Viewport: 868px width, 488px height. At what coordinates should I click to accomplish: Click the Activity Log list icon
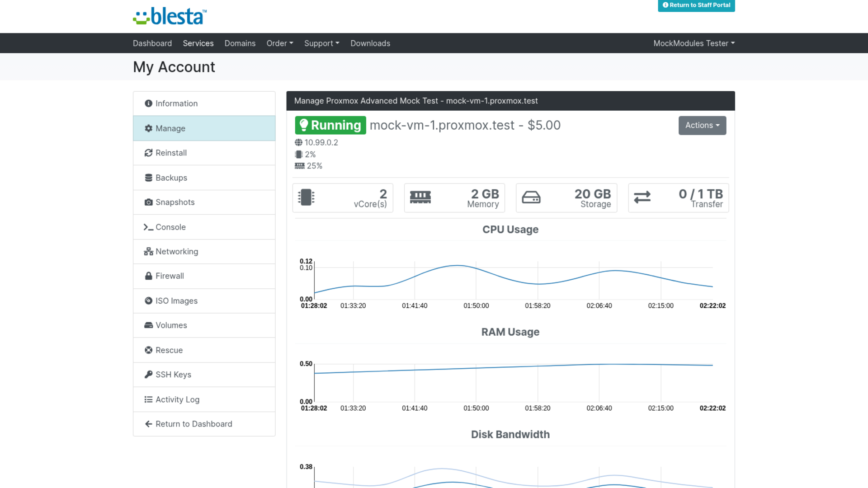(148, 399)
